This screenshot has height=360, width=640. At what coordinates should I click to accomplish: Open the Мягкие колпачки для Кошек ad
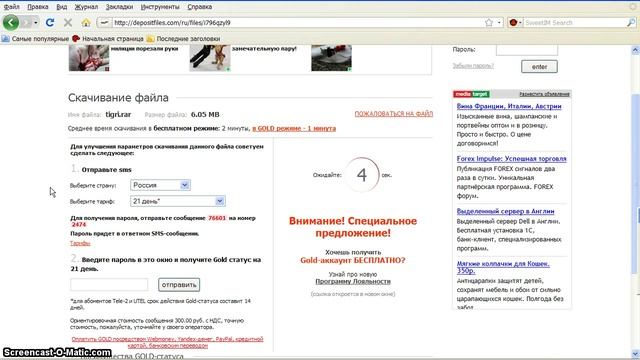pos(503,267)
